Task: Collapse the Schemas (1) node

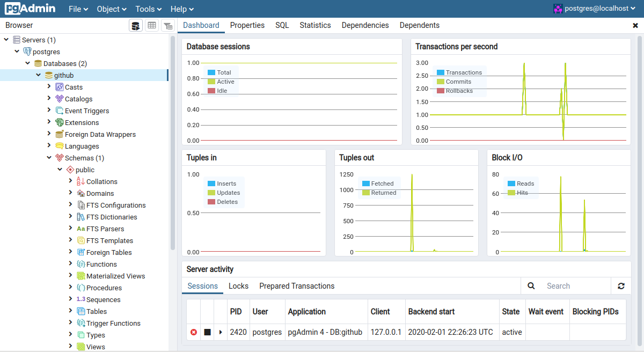Action: [x=49, y=157]
